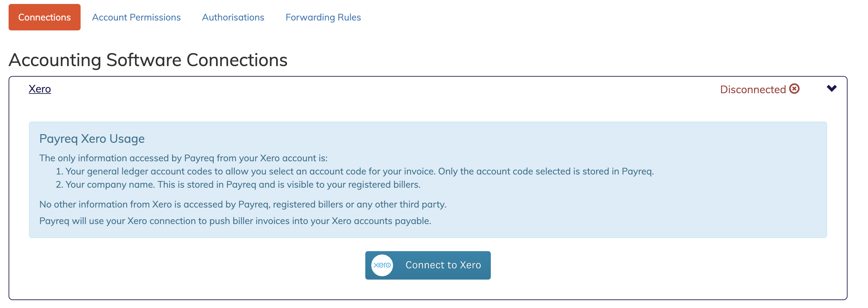The width and height of the screenshot is (868, 308).
Task: Click the error icon beside the Xero status
Action: 795,89
